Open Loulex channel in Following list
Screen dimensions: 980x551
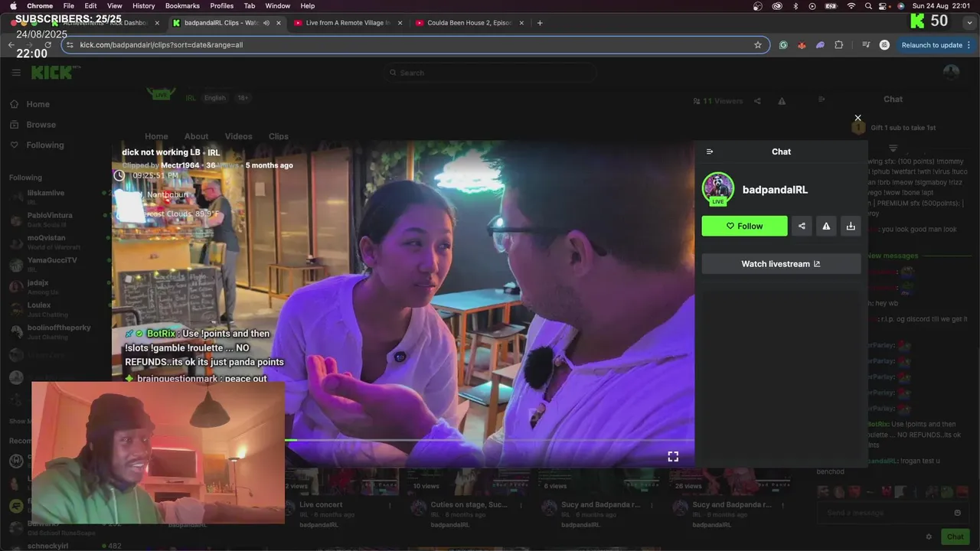[56, 308]
